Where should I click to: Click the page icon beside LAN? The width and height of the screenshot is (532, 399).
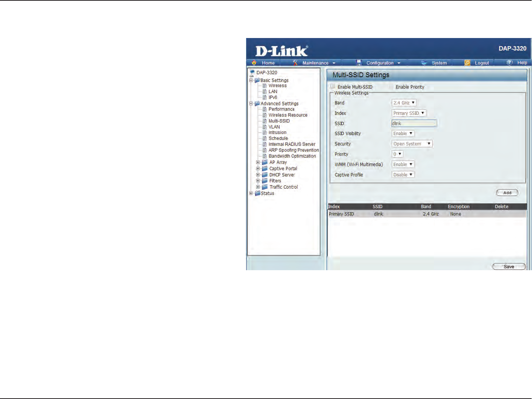click(264, 92)
